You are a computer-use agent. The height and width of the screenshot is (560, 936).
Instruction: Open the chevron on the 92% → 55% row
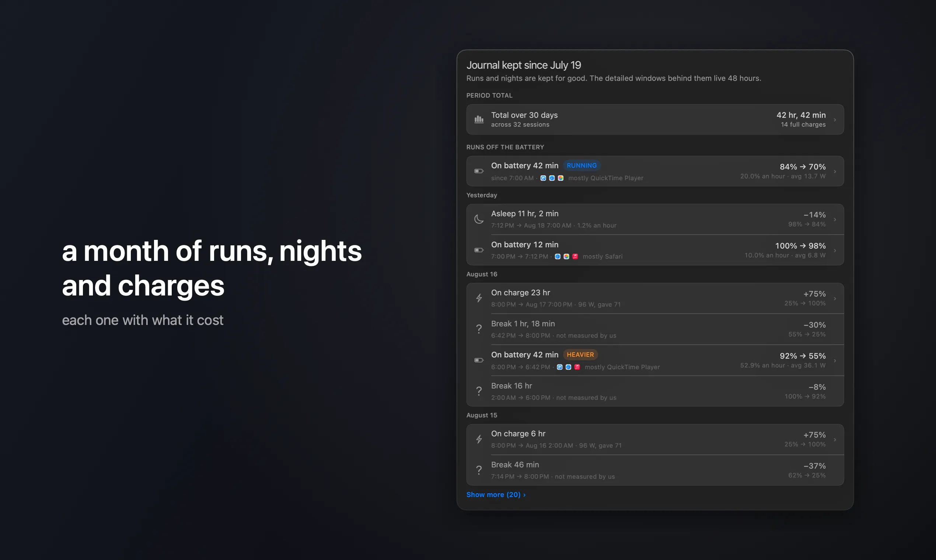click(x=835, y=360)
